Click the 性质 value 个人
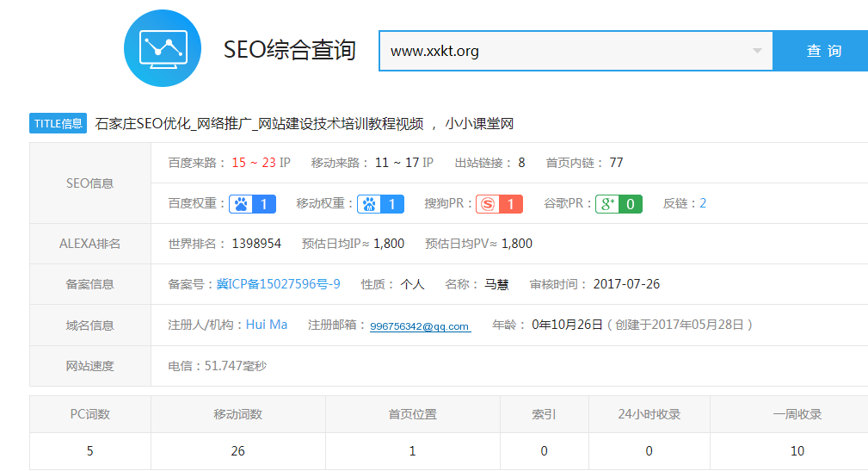The height and width of the screenshot is (471, 868). pyautogui.click(x=412, y=284)
